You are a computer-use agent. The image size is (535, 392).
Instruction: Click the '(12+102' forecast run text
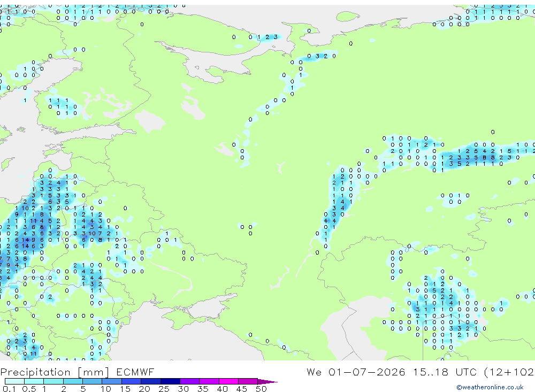509,372
